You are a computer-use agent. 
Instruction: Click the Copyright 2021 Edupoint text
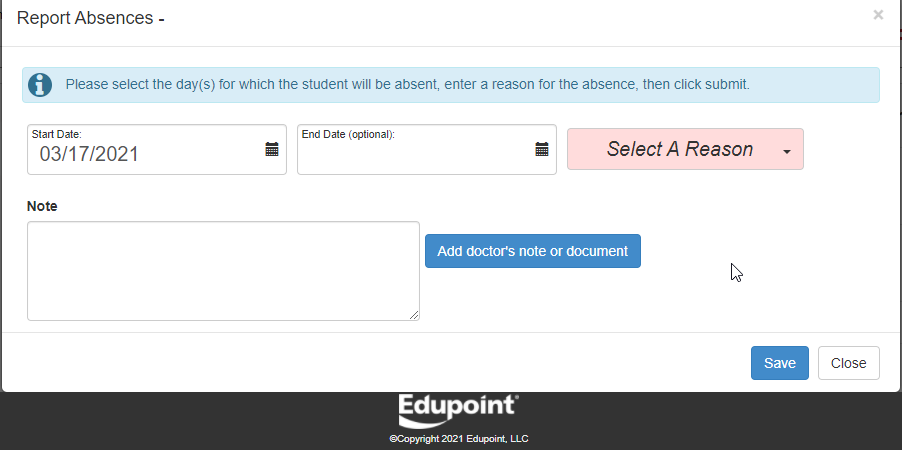coord(458,439)
